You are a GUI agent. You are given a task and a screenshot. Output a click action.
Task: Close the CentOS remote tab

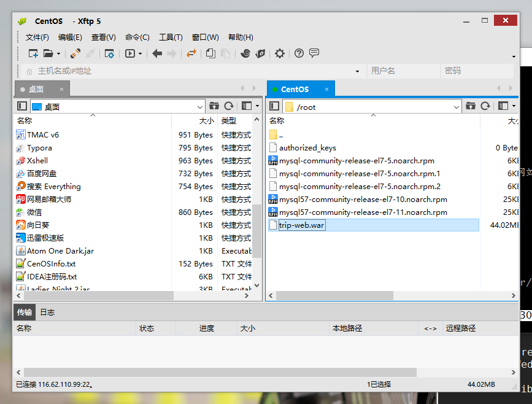(326, 89)
